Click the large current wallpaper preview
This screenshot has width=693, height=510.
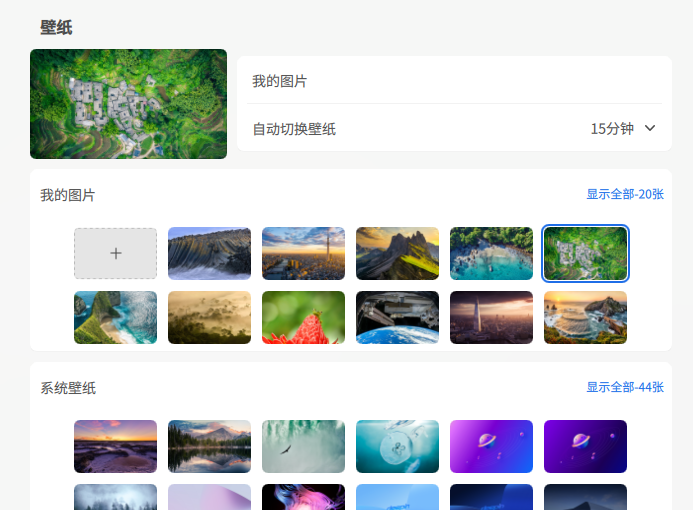point(128,104)
